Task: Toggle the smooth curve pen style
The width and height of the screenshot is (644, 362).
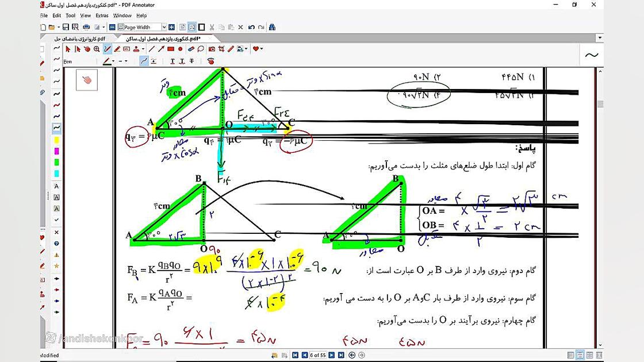Action: pyautogui.click(x=144, y=61)
